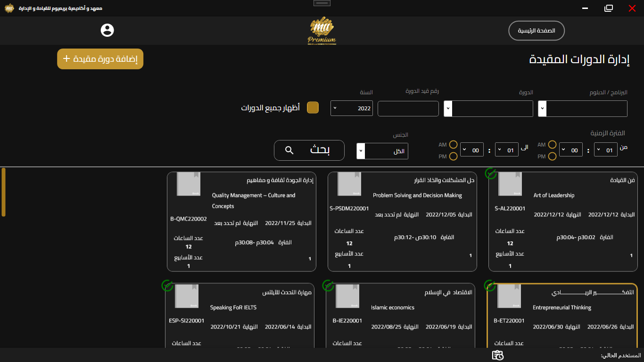
Task: Click book icon on Quality Management card
Action: [x=189, y=184]
